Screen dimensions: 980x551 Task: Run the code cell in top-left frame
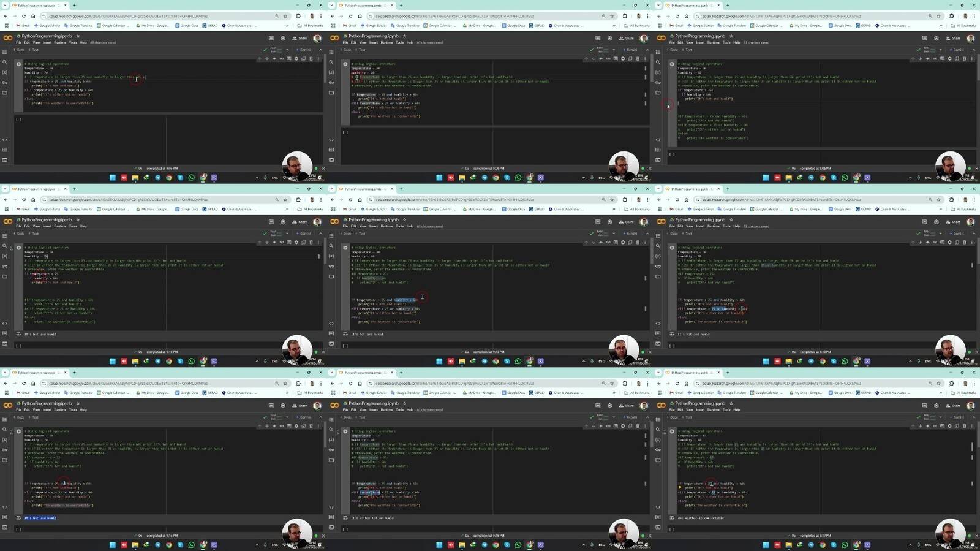(18, 64)
